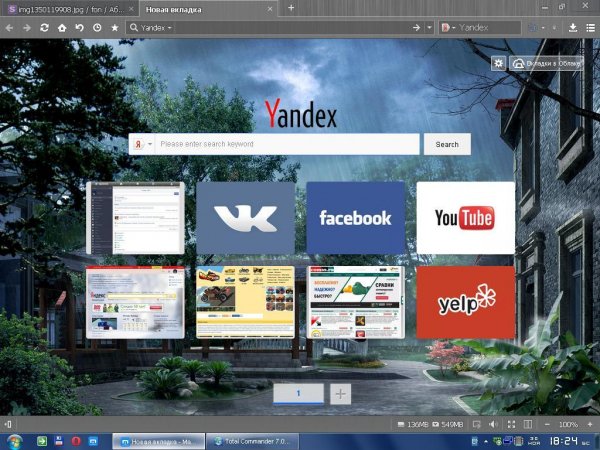Open the Yandex page thumbnail tile
This screenshot has height=450, width=600.
click(135, 302)
